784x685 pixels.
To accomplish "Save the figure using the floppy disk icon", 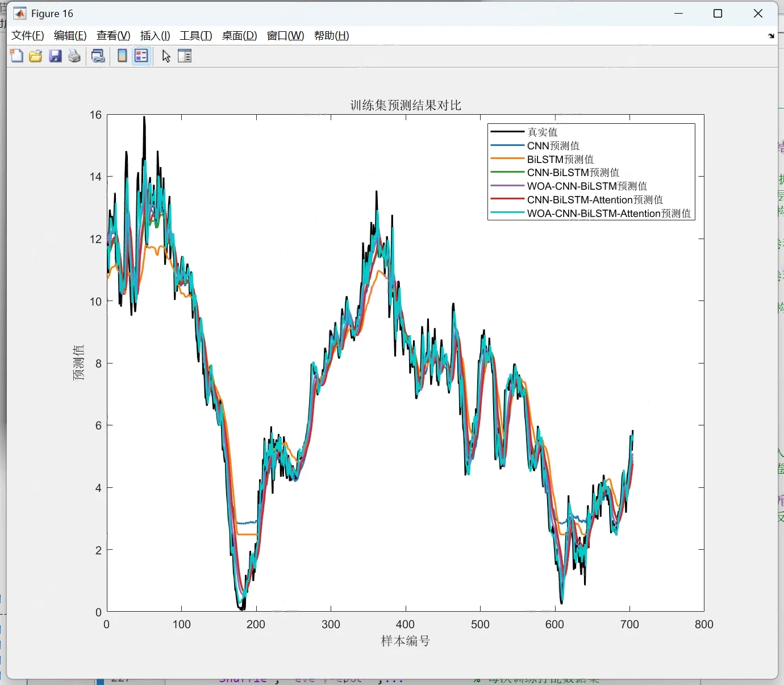I will point(55,56).
